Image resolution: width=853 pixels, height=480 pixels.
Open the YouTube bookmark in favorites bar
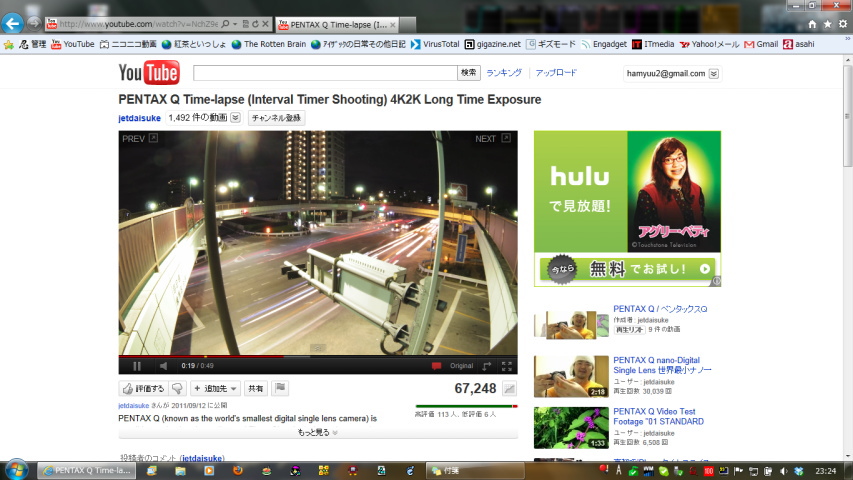(73, 44)
